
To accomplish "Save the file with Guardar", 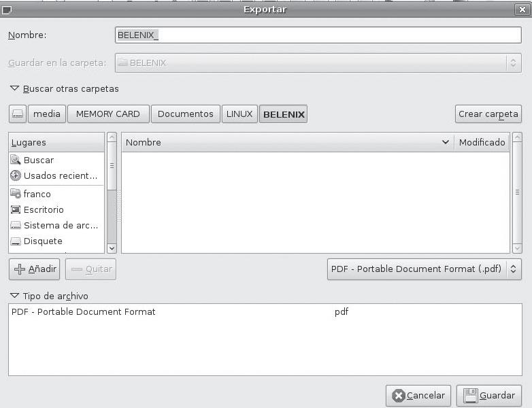I will pyautogui.click(x=489, y=396).
